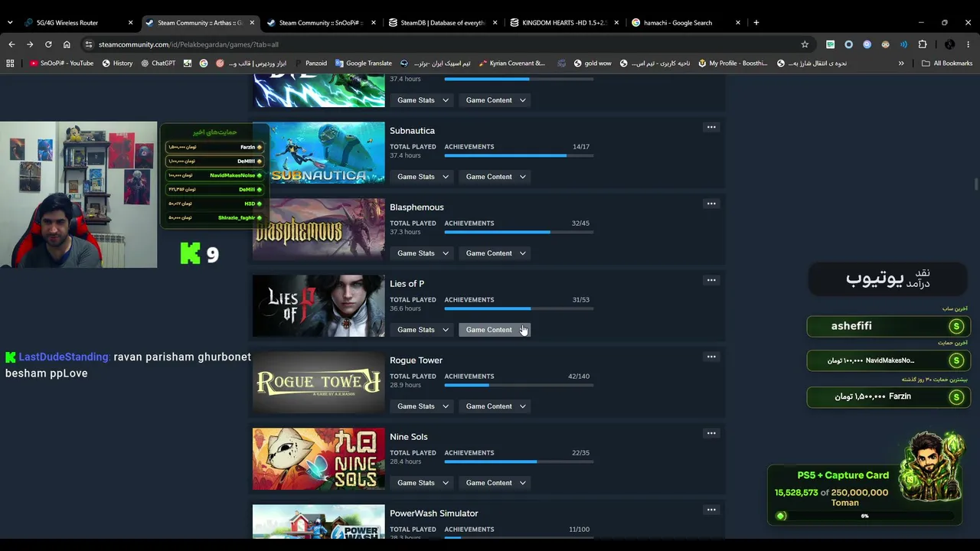Open the Chrome three-dot menu
The height and width of the screenshot is (551, 980).
pyautogui.click(x=969, y=44)
